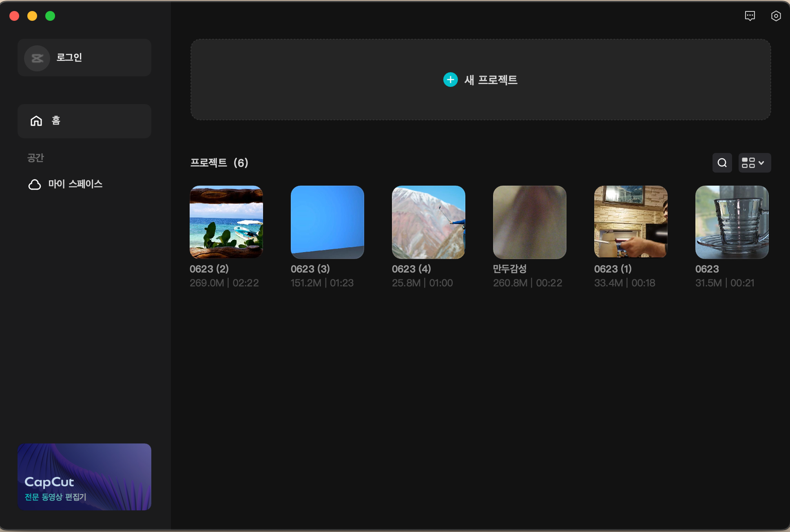Open the 만두감성 project thumbnail
Screen dimensions: 790x532
tap(529, 222)
